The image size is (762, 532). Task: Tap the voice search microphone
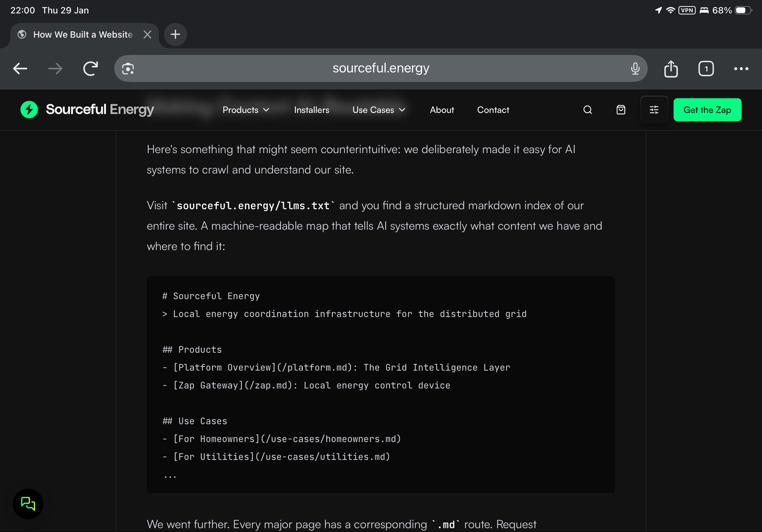tap(635, 68)
